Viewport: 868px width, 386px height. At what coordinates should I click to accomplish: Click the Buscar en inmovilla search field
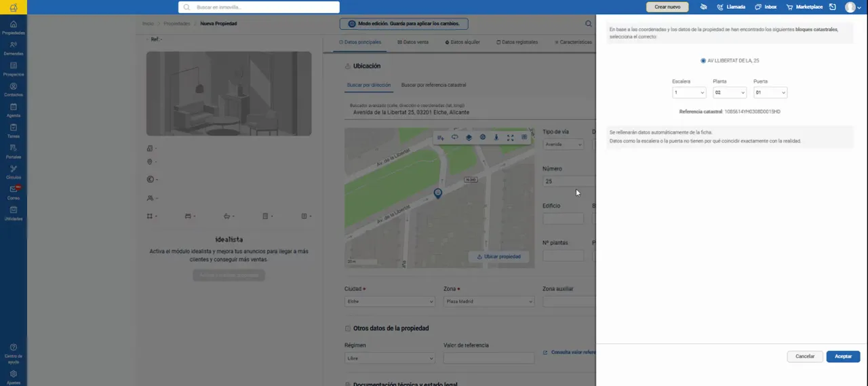[x=259, y=7]
